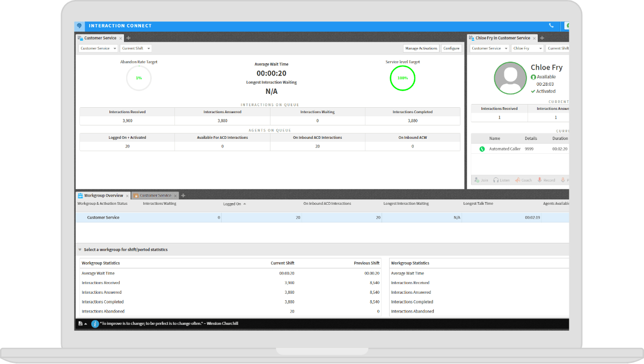The height and width of the screenshot is (364, 644).
Task: Close the Workgroup Overview tab
Action: pyautogui.click(x=127, y=196)
